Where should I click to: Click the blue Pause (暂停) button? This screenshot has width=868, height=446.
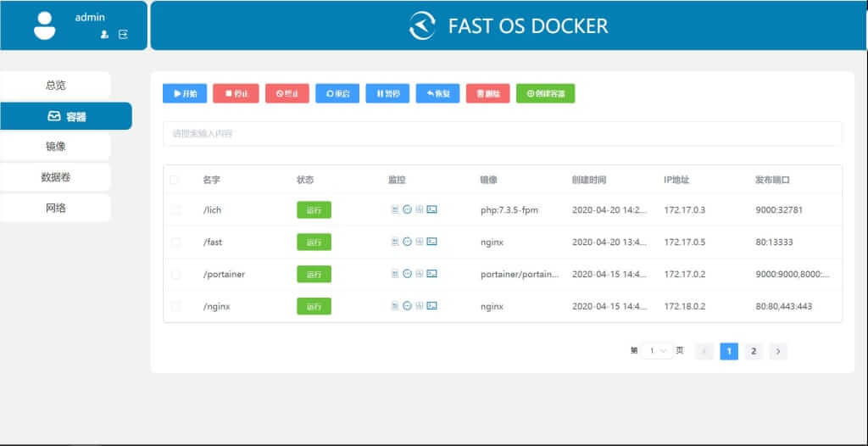pos(387,93)
